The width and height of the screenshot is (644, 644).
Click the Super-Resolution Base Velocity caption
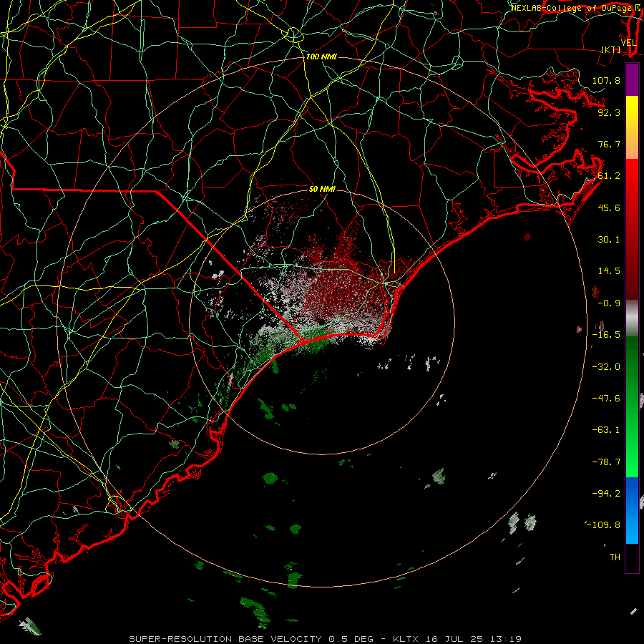pos(326,639)
